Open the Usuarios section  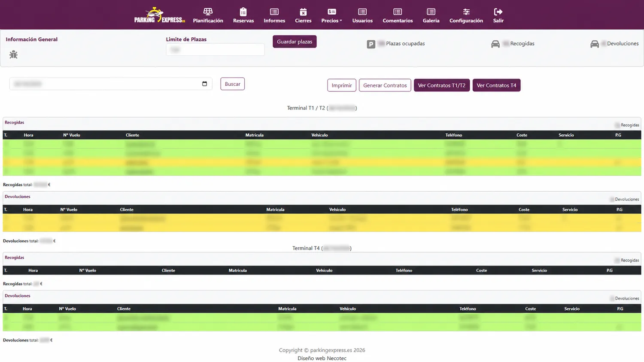tap(362, 15)
